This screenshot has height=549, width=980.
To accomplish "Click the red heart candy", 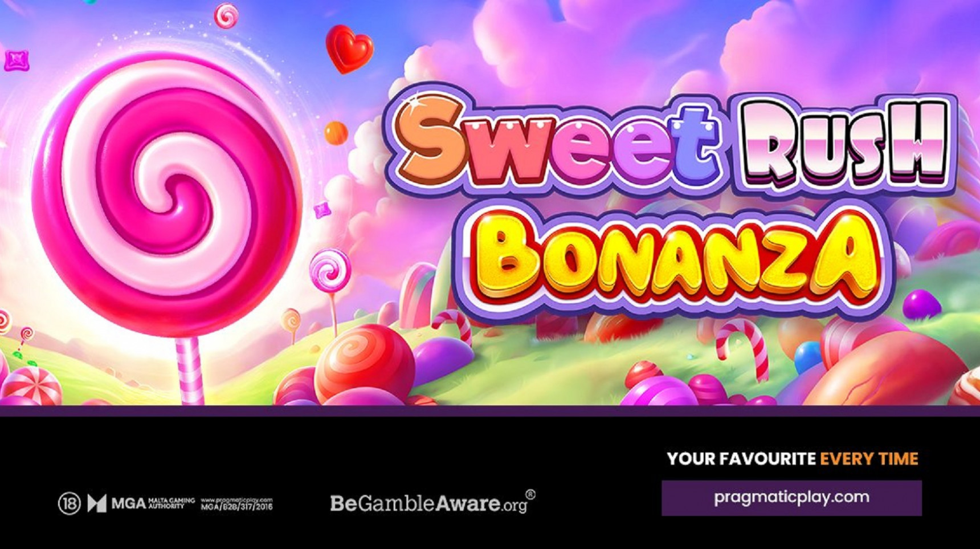I will tap(349, 48).
